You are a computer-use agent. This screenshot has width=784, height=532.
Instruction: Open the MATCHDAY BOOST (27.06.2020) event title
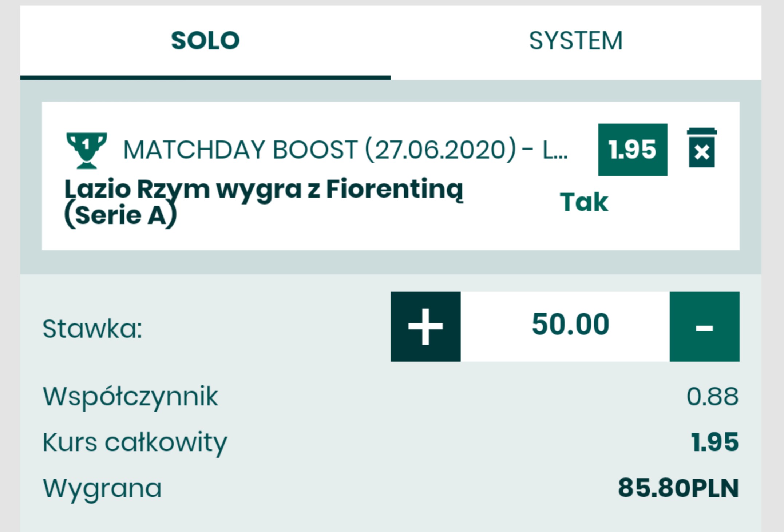tap(344, 150)
